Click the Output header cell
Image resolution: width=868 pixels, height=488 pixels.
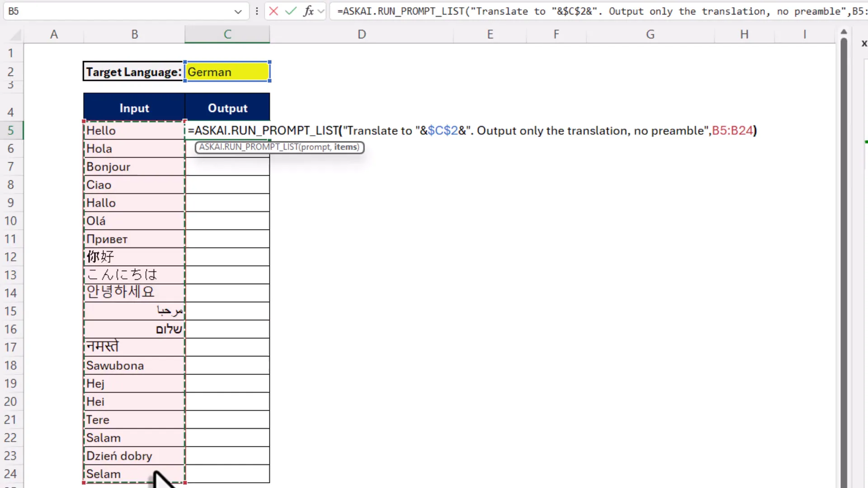tap(227, 108)
